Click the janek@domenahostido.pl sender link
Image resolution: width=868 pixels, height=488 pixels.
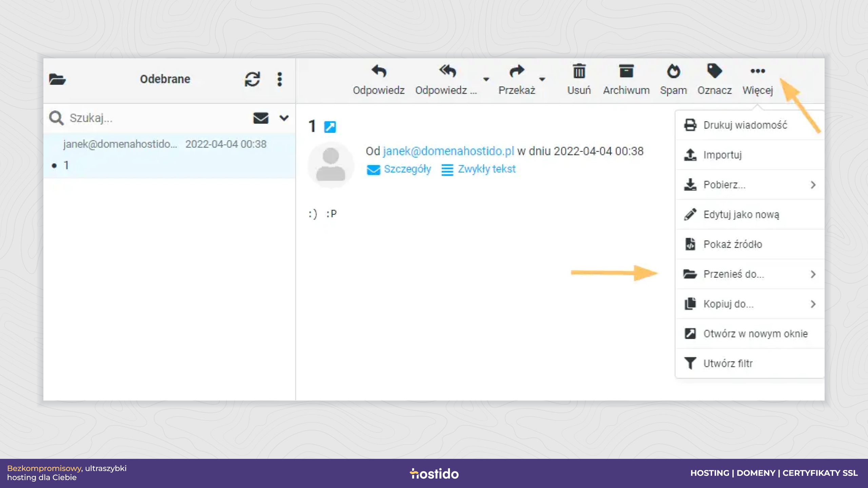pos(448,151)
